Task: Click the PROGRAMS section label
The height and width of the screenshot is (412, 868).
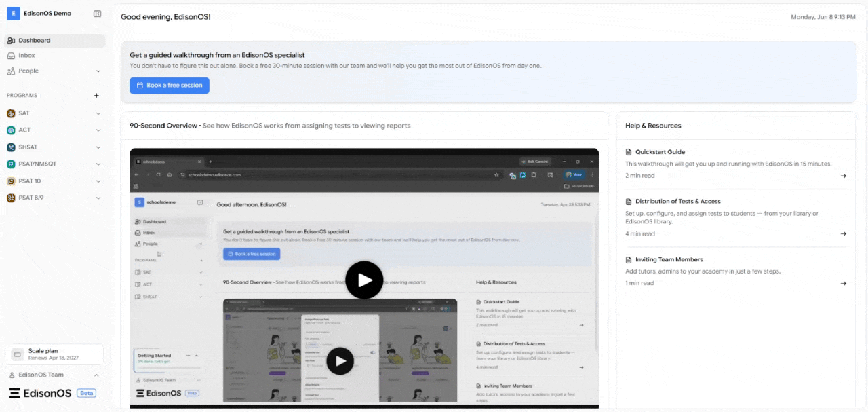Action: point(22,96)
